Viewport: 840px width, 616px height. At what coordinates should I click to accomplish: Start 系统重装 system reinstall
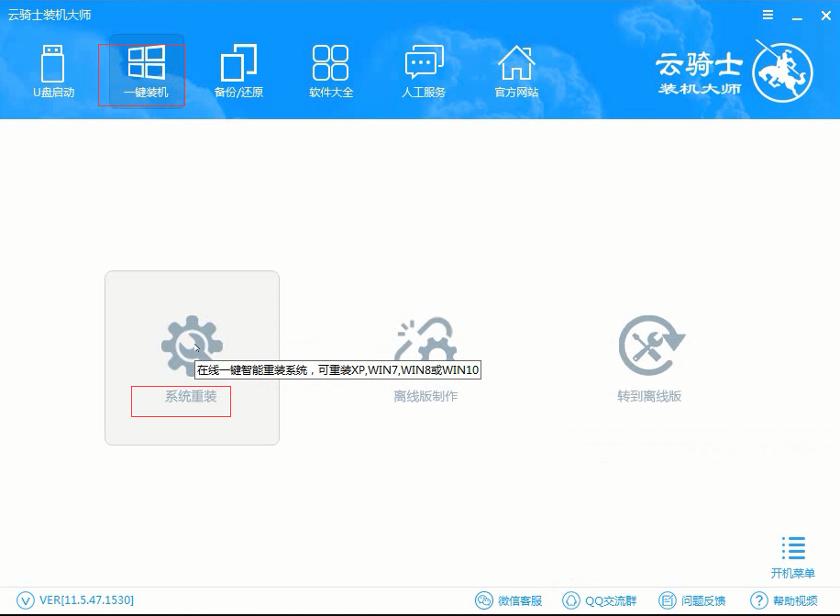(x=181, y=401)
